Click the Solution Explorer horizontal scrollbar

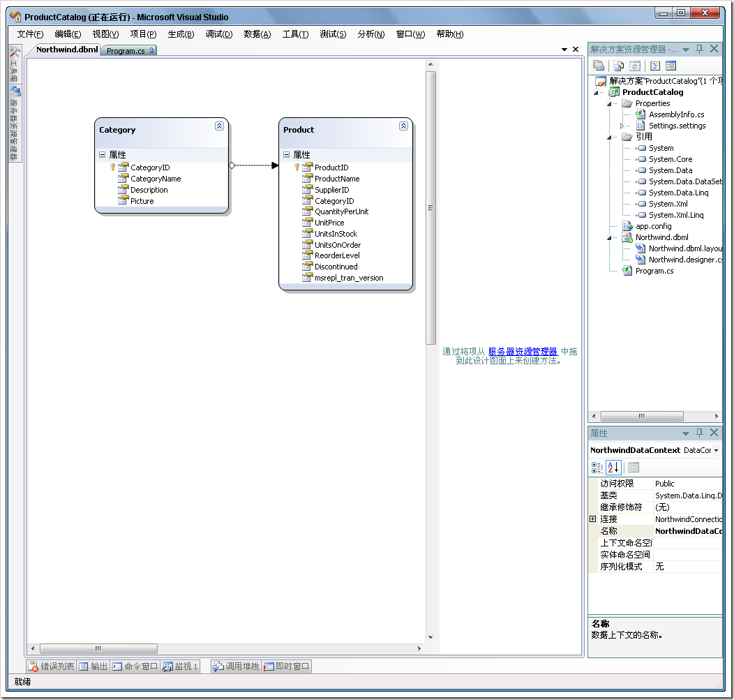pyautogui.click(x=642, y=416)
